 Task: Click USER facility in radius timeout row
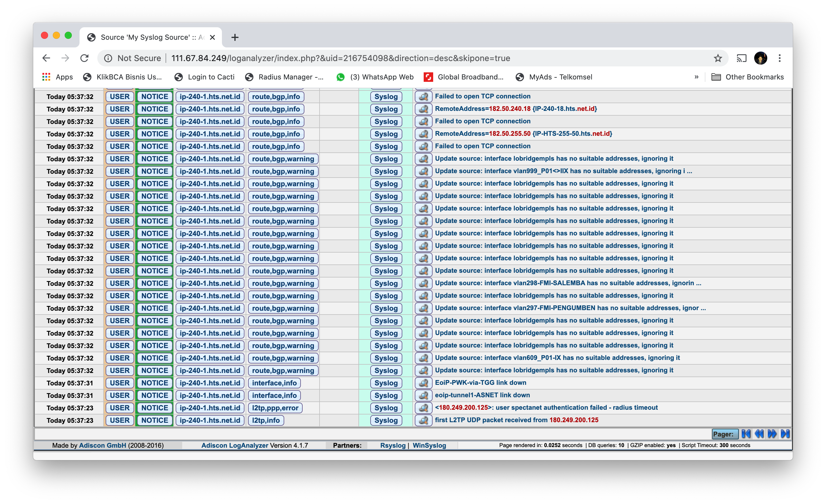coord(120,408)
